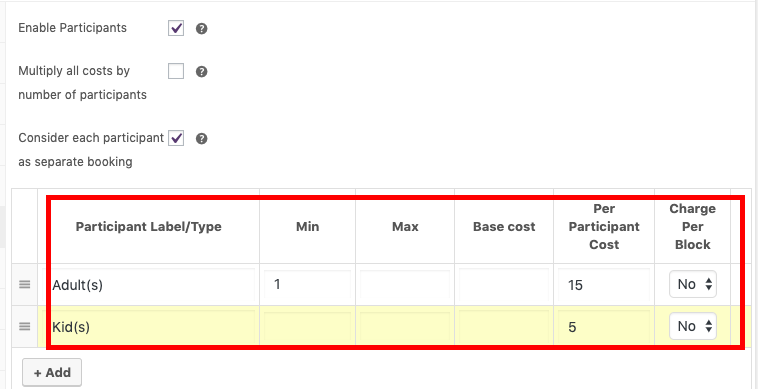The width and height of the screenshot is (758, 389).
Task: Open Charge Per Block dropdown for Kid(s)
Action: (693, 327)
